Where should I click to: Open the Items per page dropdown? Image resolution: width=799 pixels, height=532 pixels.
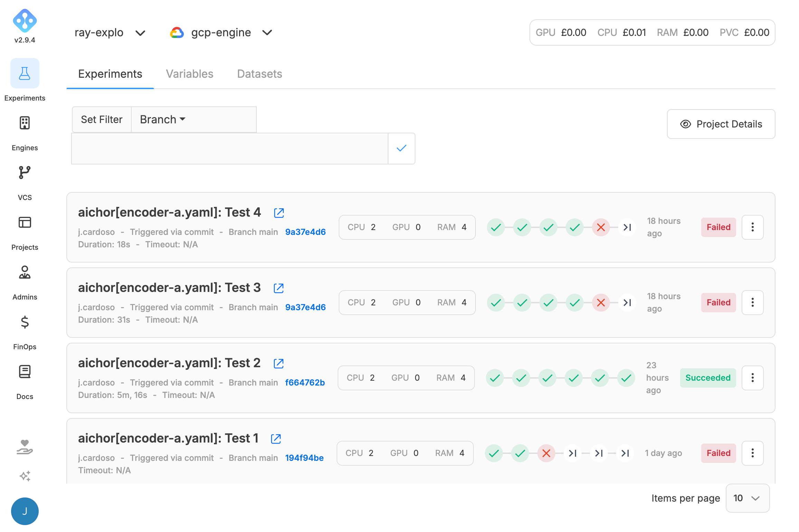click(x=748, y=498)
